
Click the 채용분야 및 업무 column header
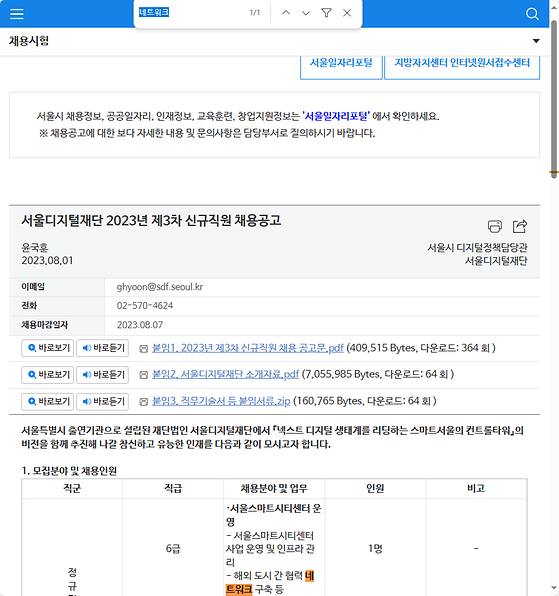pos(274,488)
